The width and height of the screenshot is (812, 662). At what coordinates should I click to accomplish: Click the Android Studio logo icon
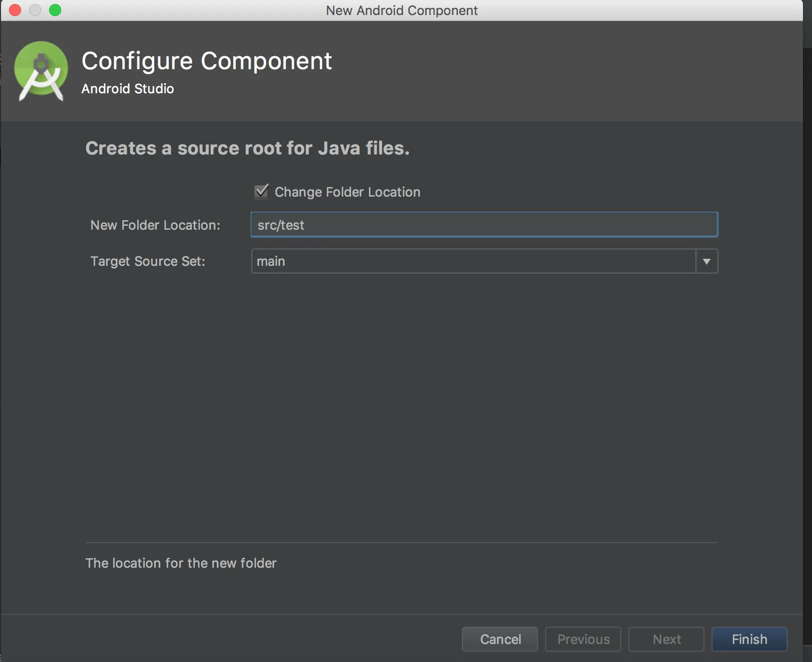[x=41, y=71]
